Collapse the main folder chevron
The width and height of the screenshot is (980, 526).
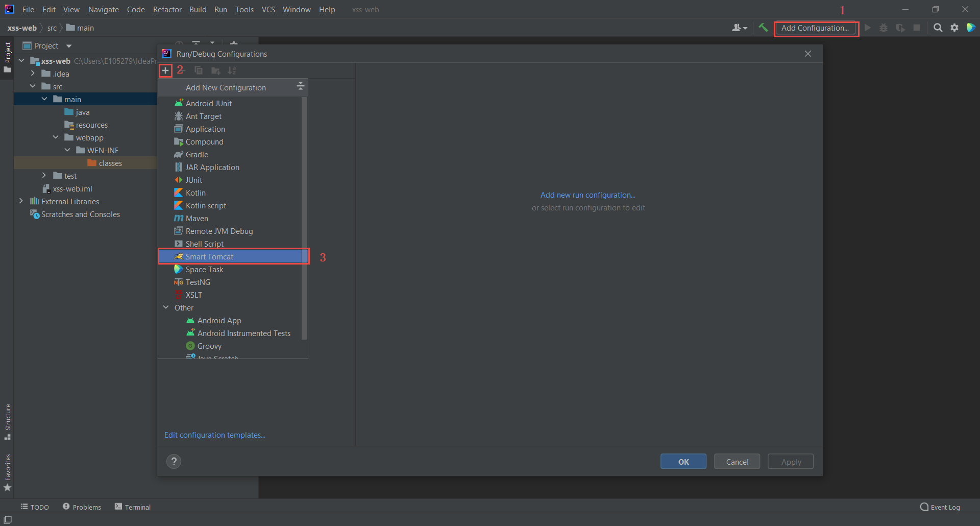point(44,99)
